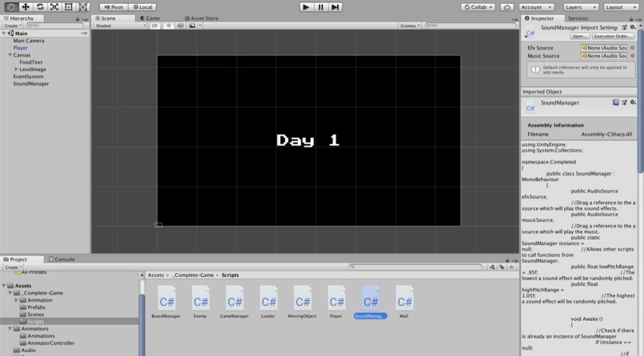Select the Rect Transform tool
This screenshot has height=356, width=644.
click(69, 7)
